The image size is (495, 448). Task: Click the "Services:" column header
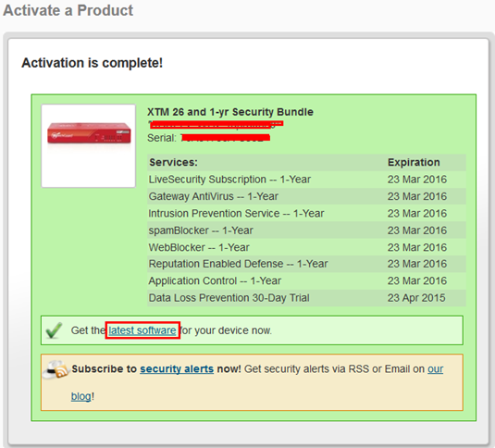click(x=173, y=162)
